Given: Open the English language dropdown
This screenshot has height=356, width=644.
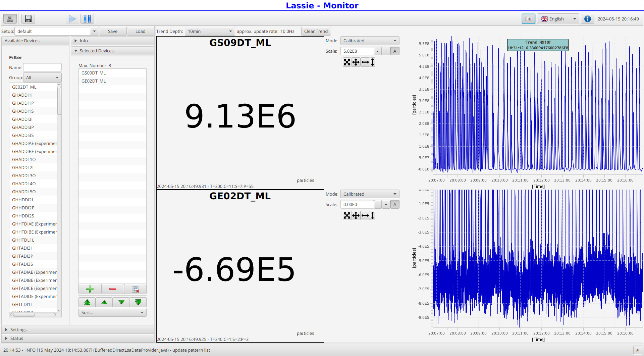Looking at the screenshot, I should point(558,19).
